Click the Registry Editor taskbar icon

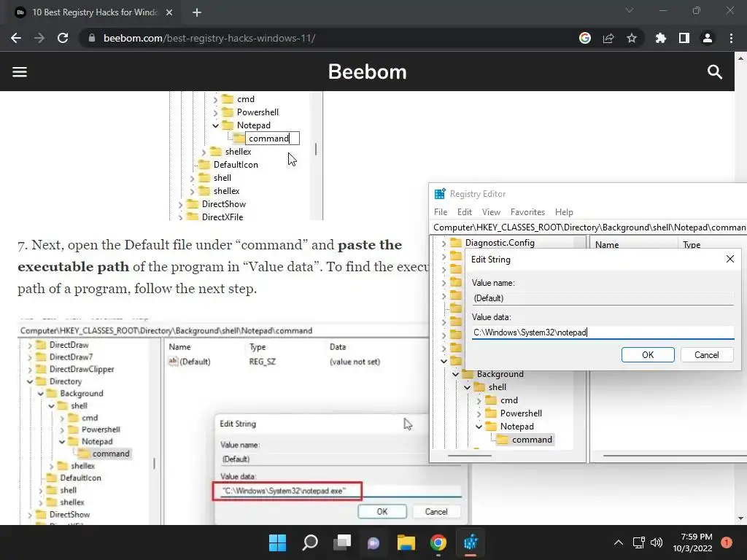point(471,542)
